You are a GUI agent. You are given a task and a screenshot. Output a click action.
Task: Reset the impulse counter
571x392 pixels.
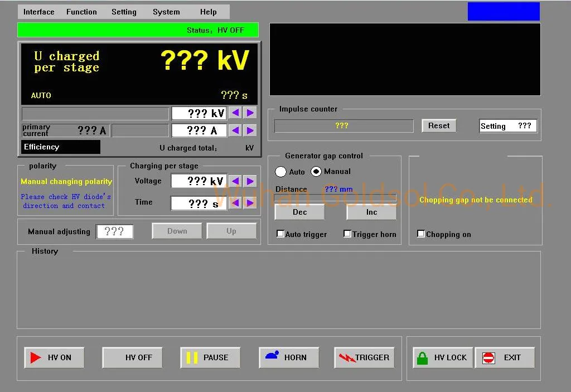[x=439, y=125]
